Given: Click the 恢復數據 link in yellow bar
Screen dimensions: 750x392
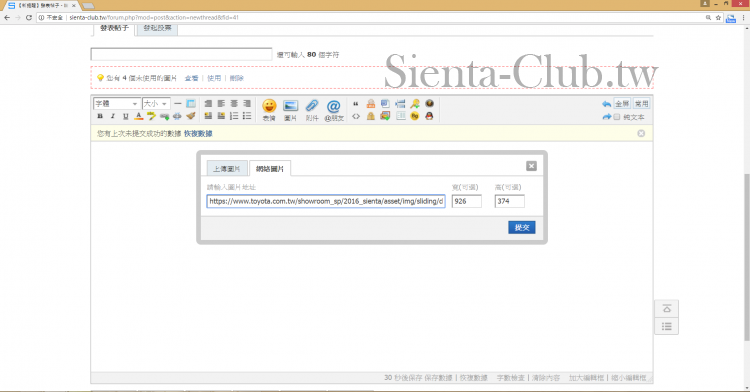Looking at the screenshot, I should [198, 134].
